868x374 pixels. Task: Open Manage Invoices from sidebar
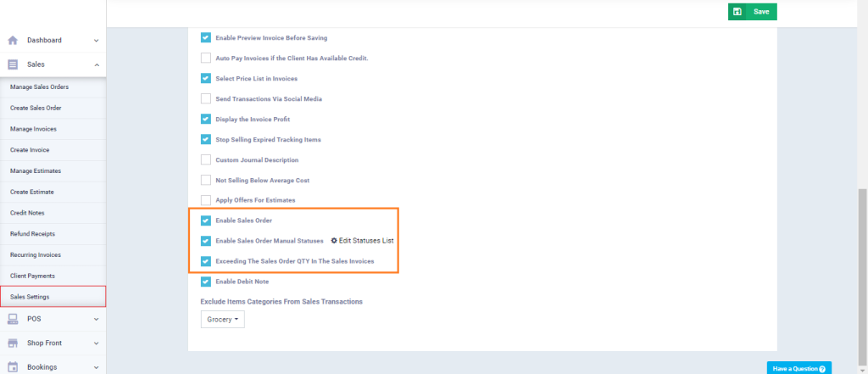click(33, 128)
